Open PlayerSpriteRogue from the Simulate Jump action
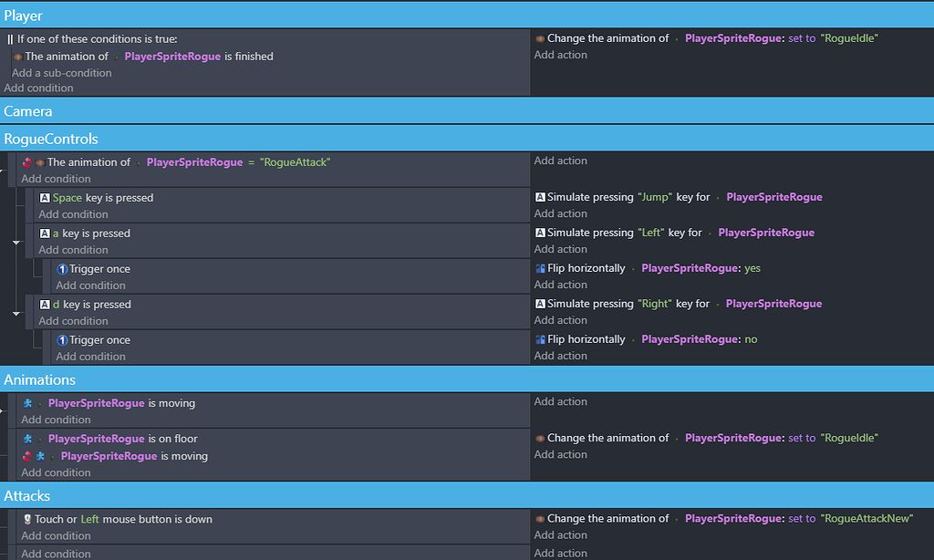This screenshot has height=560, width=934. tap(773, 197)
